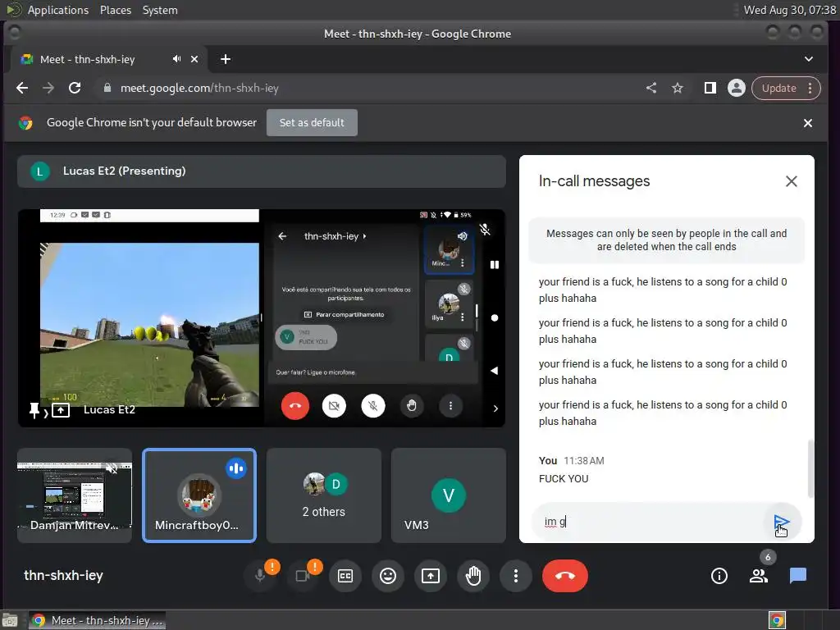Expand tab search dropdown chevron
Screen dimensions: 840x630
coord(809,59)
